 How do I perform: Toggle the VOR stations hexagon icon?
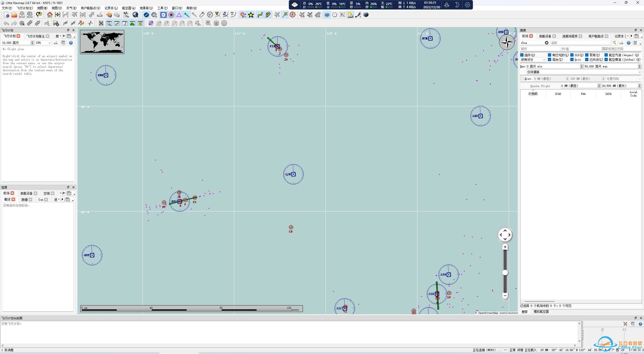pos(163,15)
